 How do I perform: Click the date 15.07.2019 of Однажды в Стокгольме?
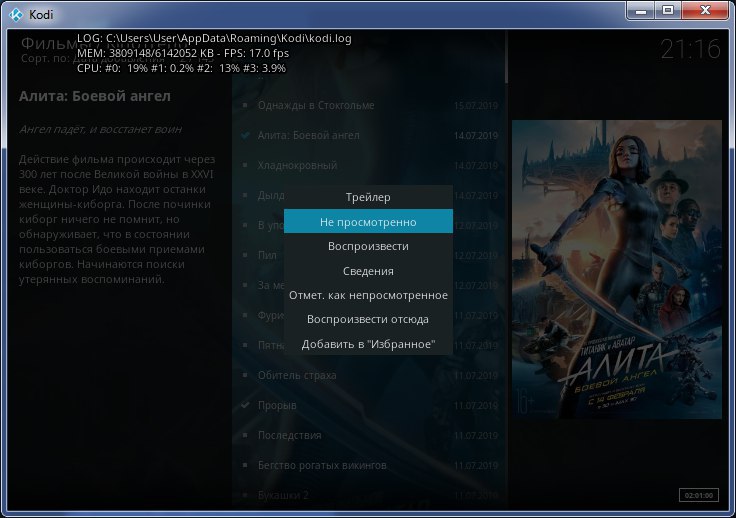[475, 106]
